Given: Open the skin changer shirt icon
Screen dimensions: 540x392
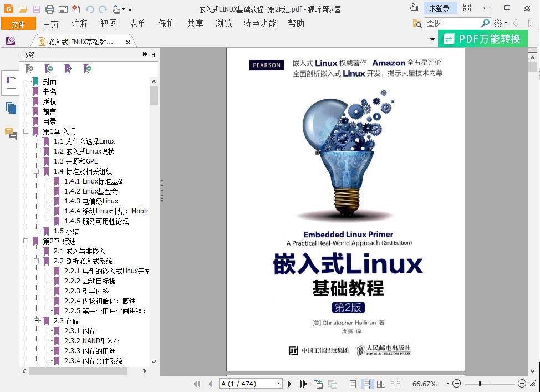Looking at the screenshot, I should point(414,8).
